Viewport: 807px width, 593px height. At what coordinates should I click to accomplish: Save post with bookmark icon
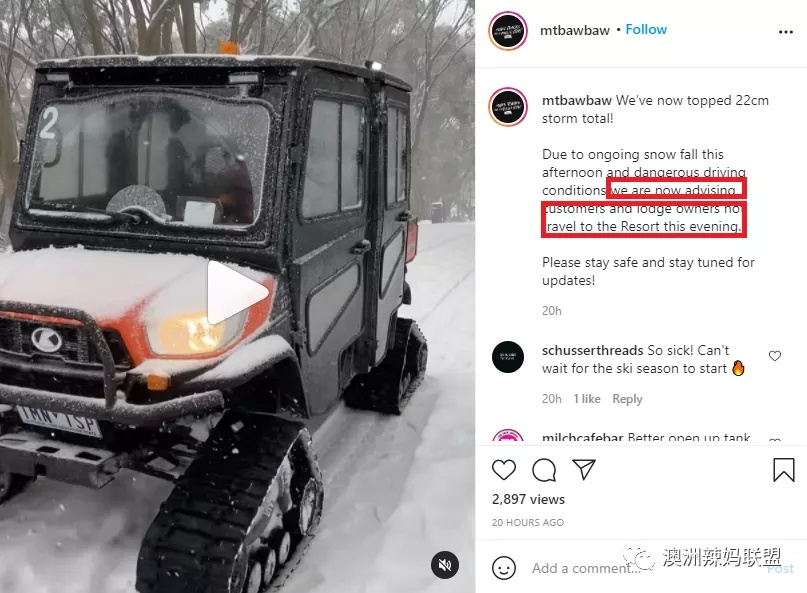point(783,469)
